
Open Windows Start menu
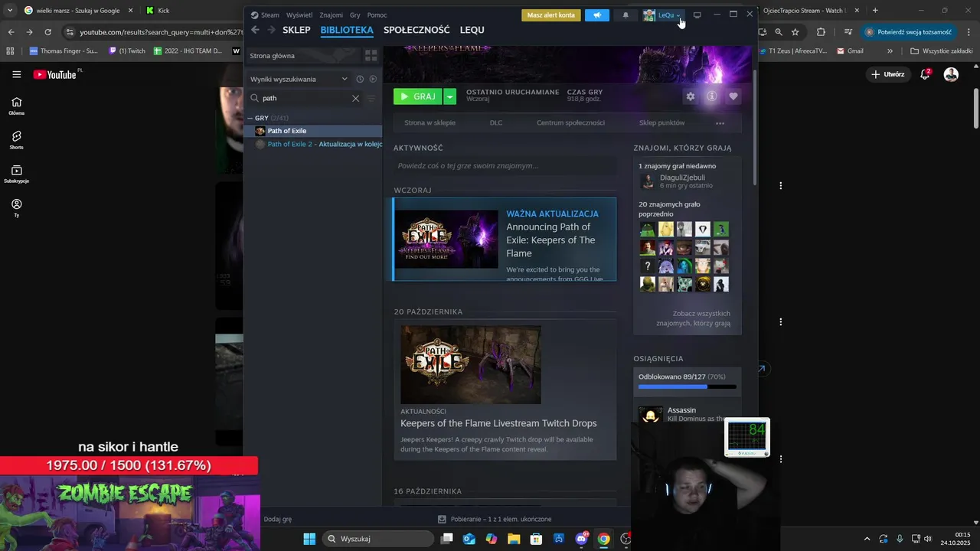point(309,539)
